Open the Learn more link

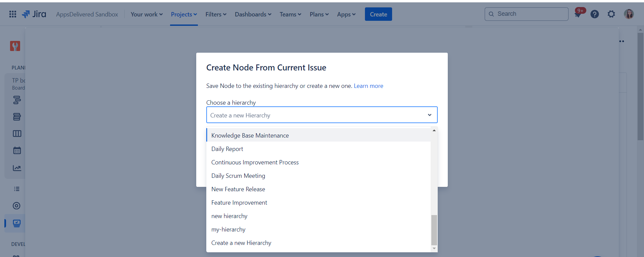click(x=368, y=86)
